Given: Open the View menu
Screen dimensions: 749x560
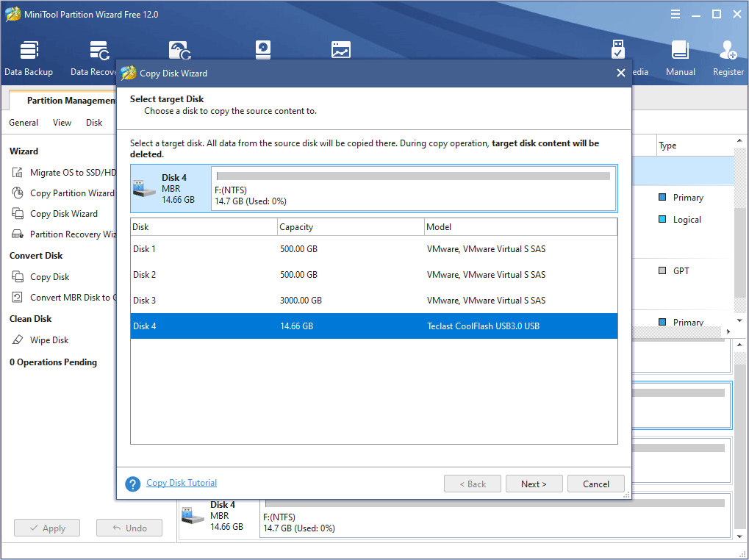Looking at the screenshot, I should pos(62,123).
